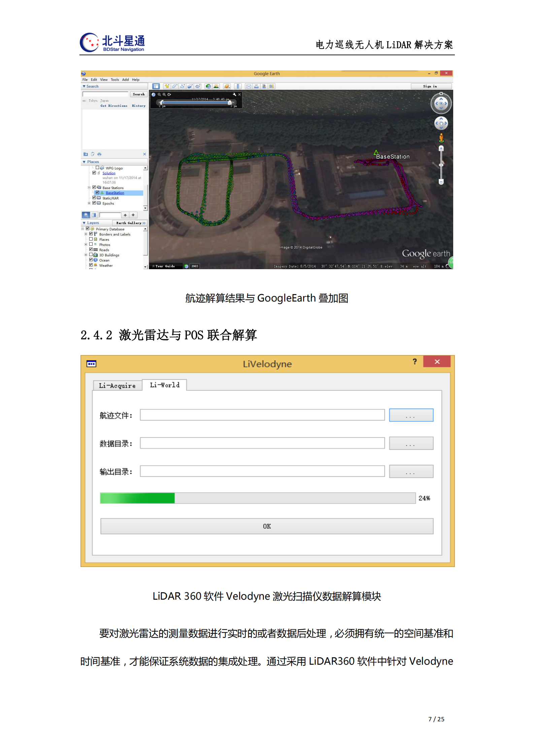Uncheck the Epochs folder checkbox
Screen dimensions: 534x756
coord(94,203)
